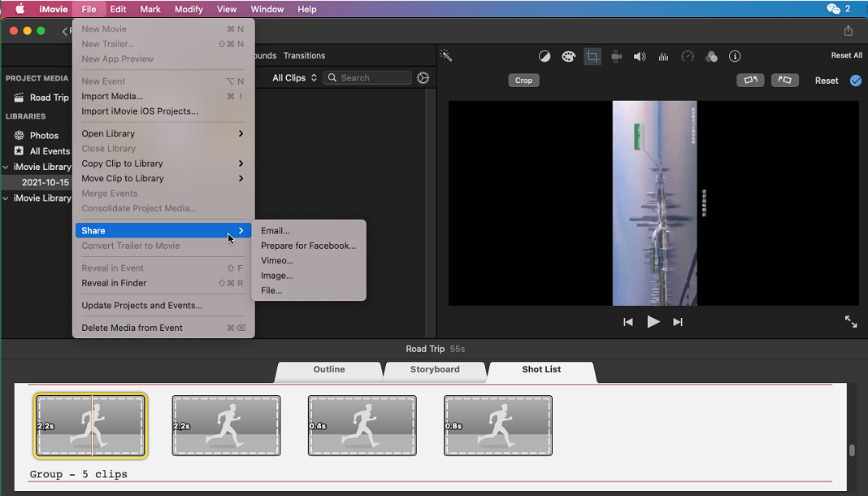Open the Edit menu
The width and height of the screenshot is (868, 496).
tap(118, 9)
